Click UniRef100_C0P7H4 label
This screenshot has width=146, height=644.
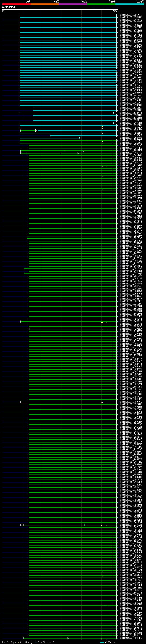(x=131, y=123)
